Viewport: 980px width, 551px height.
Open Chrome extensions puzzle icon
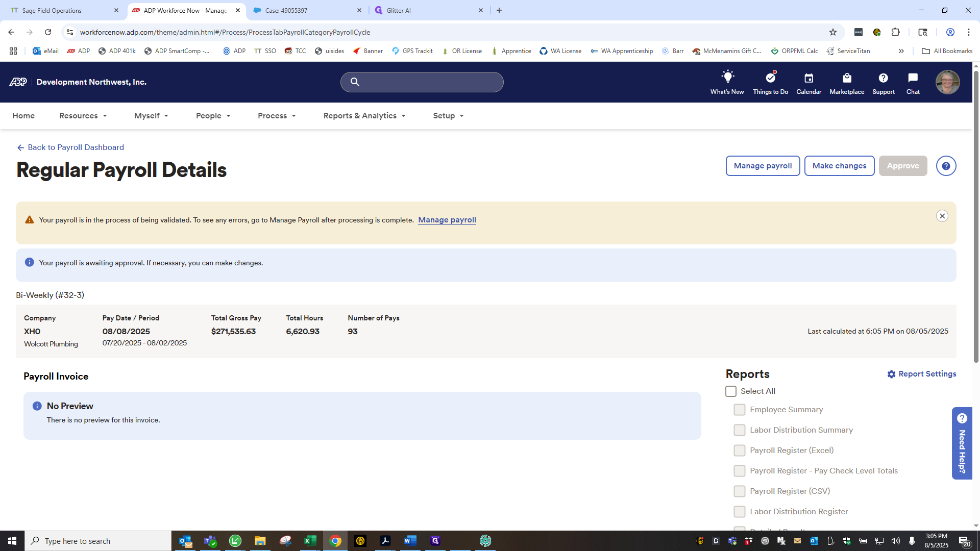[895, 32]
